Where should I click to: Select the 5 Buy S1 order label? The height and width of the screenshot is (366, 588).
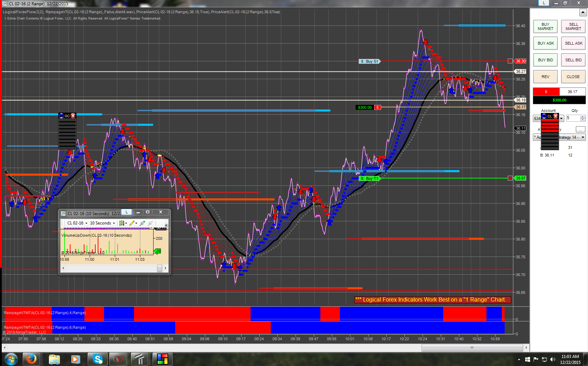370,61
